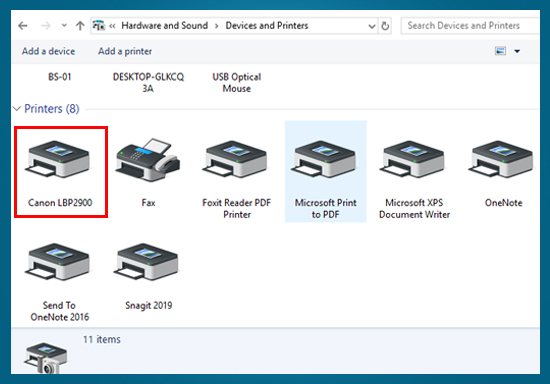Click the Send To OneNote 2016 label
The height and width of the screenshot is (384, 550).
pyautogui.click(x=60, y=311)
